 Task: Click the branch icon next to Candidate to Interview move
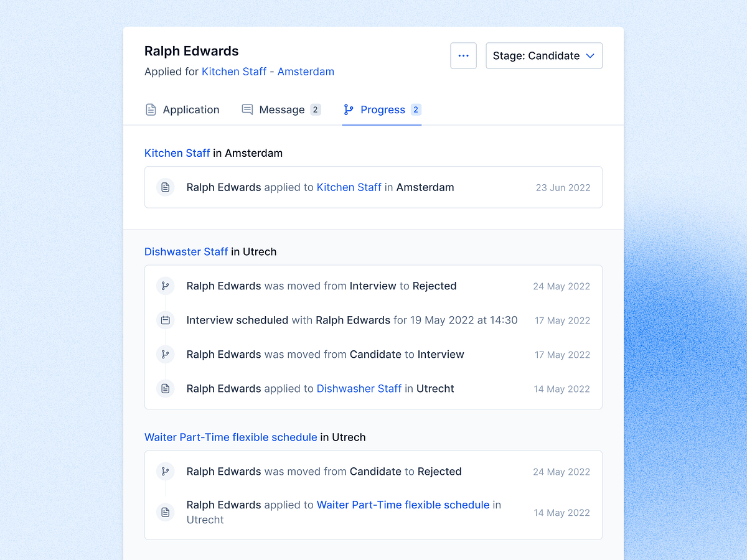click(x=165, y=354)
